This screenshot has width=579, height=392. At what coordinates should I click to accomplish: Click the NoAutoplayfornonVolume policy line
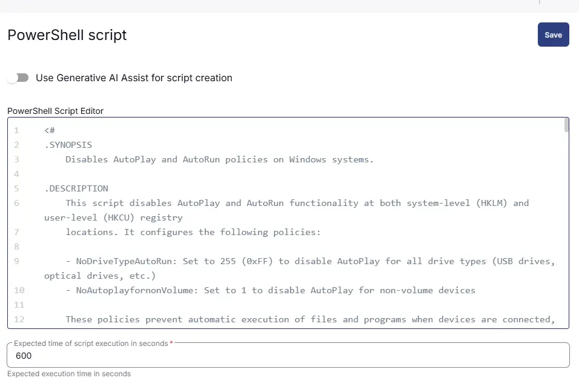[x=270, y=290]
